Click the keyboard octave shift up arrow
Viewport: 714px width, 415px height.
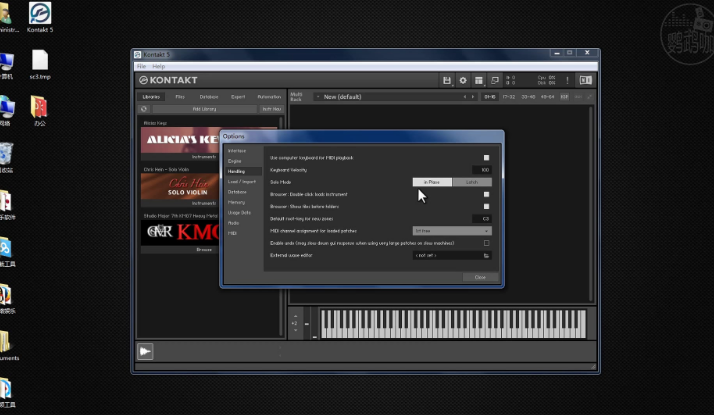coord(296,316)
